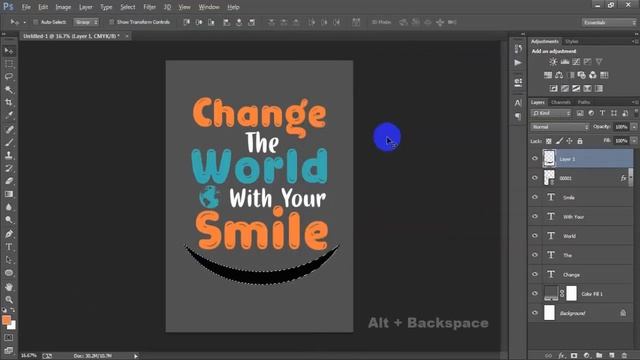This screenshot has height=360, width=640.
Task: Lock transparent pixels button
Action: coord(549,141)
